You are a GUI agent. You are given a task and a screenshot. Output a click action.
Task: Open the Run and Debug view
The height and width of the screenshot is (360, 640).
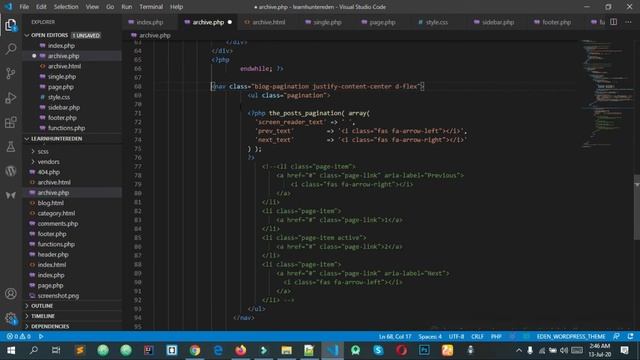11,98
